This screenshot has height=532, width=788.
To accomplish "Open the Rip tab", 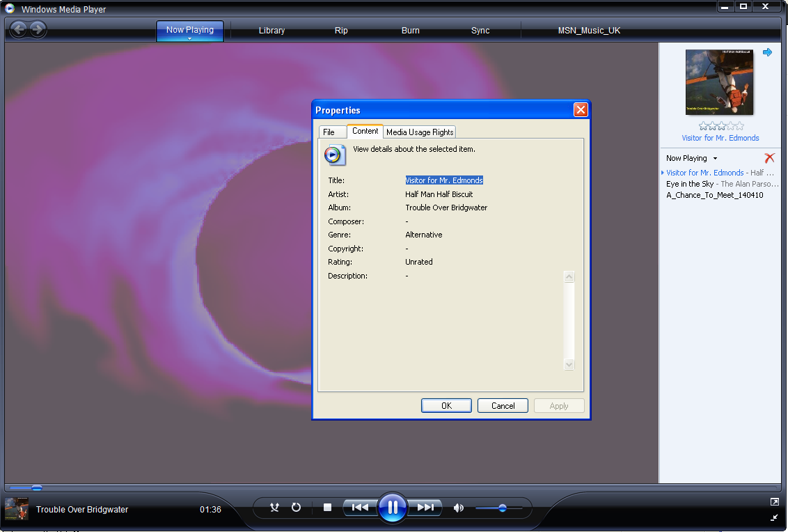I will (341, 30).
